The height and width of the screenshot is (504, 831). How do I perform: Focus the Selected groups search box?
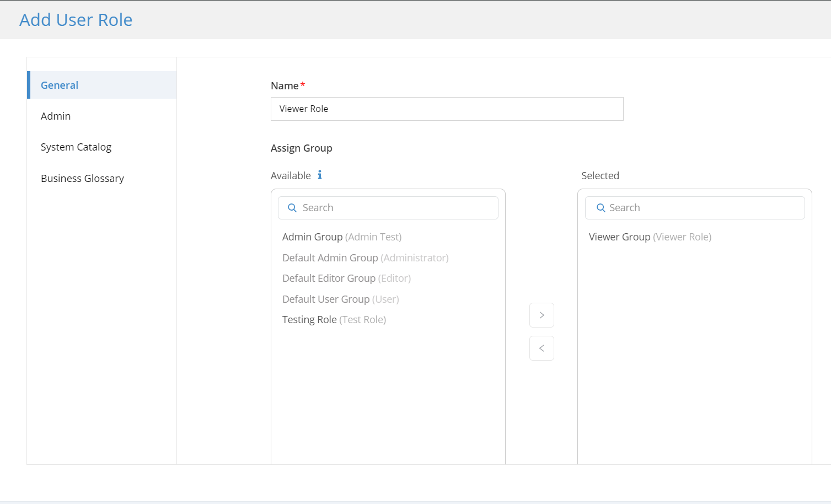695,208
